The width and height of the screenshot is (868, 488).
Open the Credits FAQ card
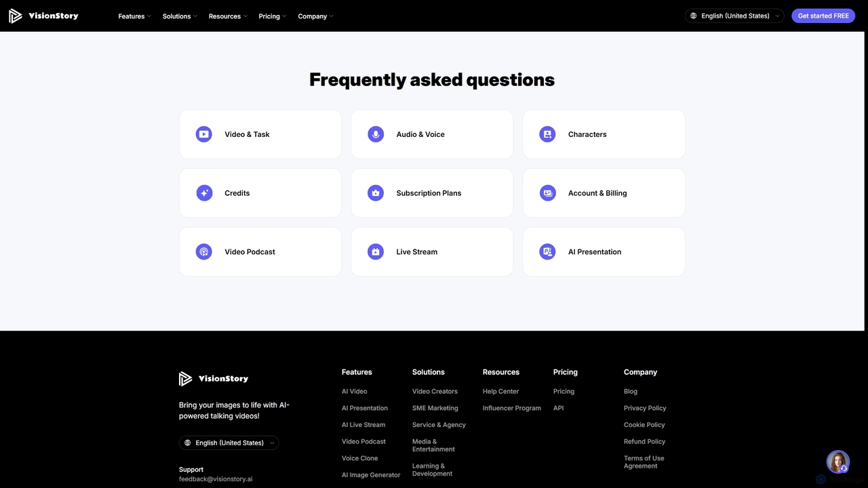point(260,193)
